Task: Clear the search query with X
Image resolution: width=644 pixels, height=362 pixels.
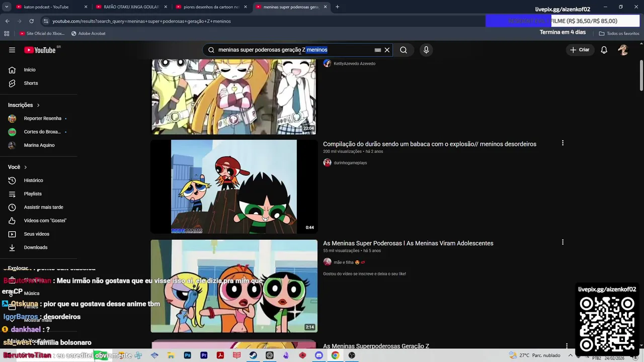Action: pos(387,50)
